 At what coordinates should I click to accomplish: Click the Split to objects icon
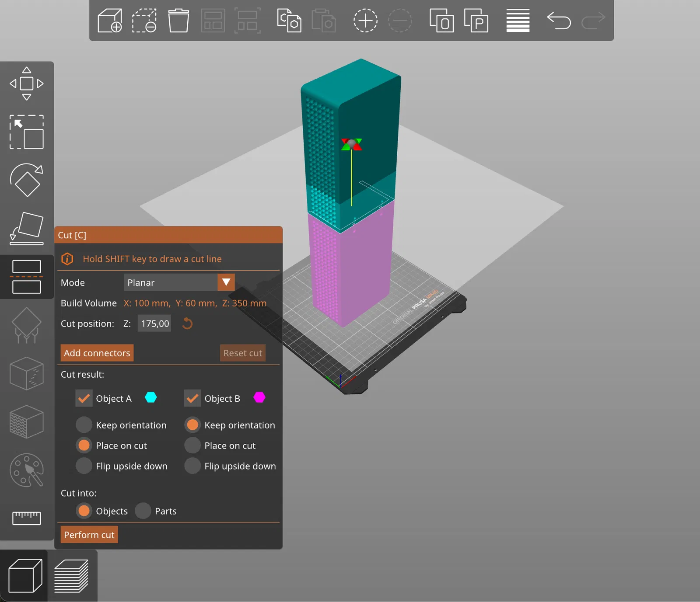tap(441, 21)
